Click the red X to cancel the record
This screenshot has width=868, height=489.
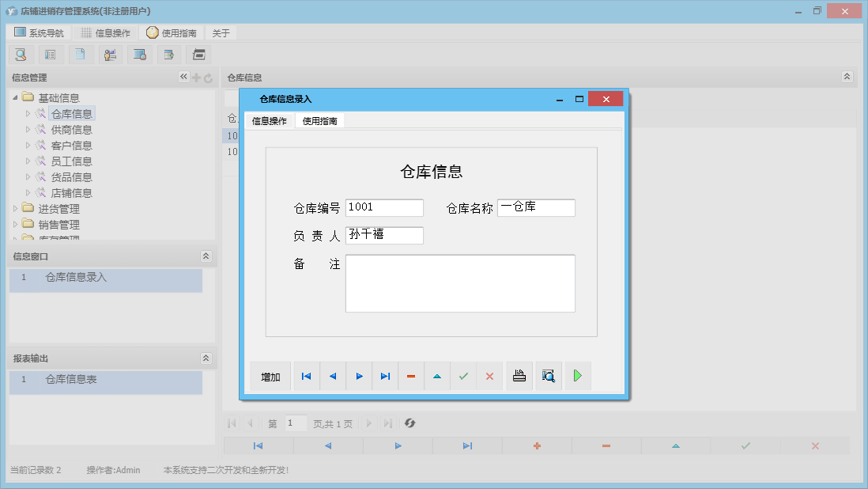[489, 376]
